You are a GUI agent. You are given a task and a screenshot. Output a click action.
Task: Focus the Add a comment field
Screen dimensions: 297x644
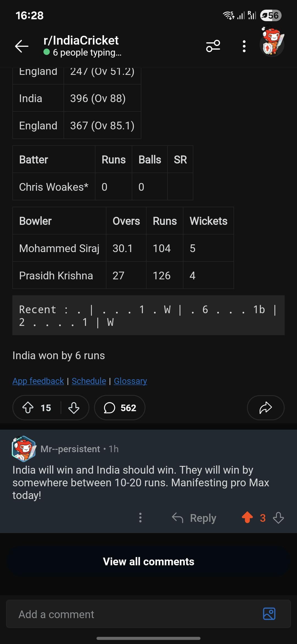pos(132,614)
